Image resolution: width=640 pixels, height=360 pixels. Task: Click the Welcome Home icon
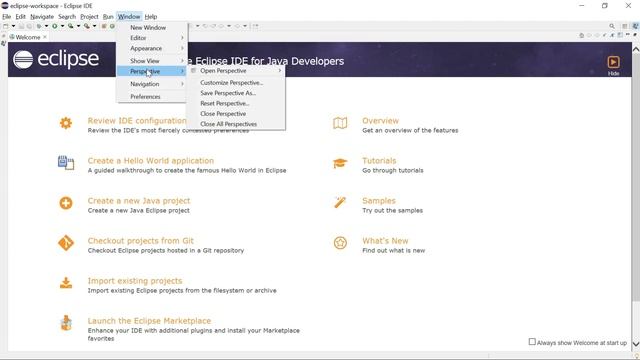click(x=582, y=36)
